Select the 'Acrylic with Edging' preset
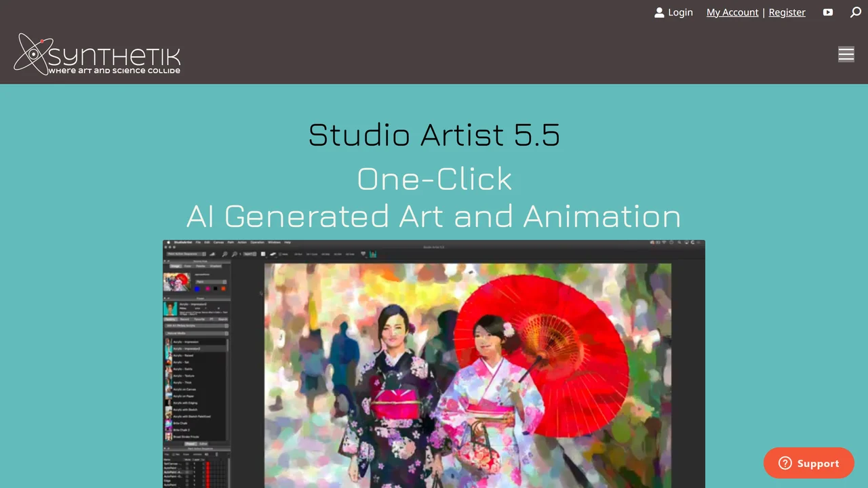 tap(186, 403)
